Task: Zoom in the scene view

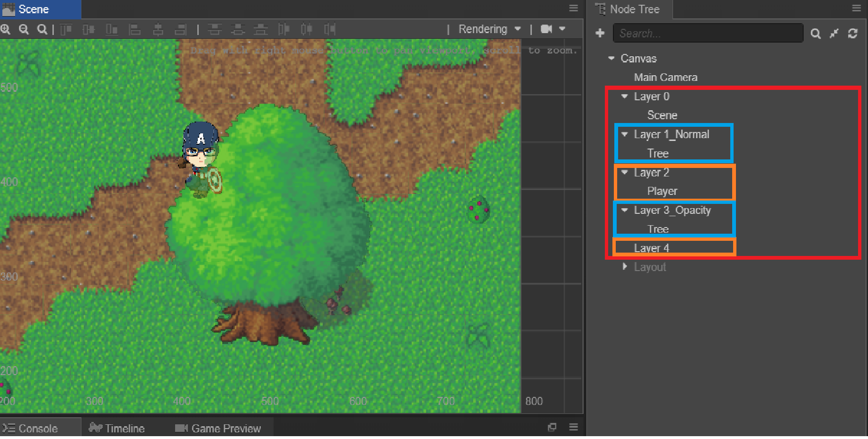Action: click(x=6, y=29)
